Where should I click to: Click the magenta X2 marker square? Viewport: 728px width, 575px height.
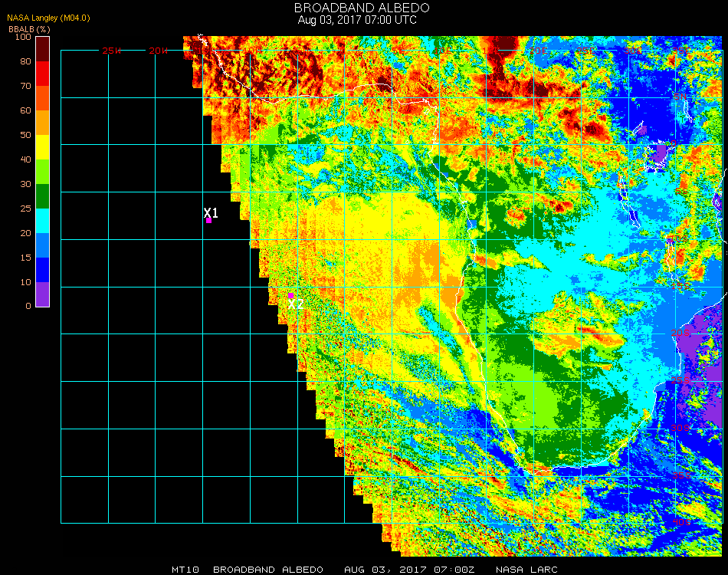(290, 296)
